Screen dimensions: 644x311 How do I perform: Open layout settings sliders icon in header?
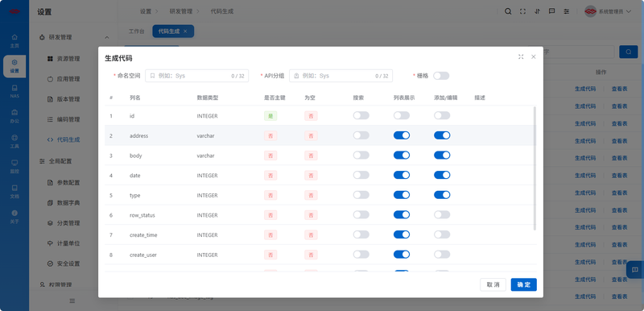point(567,11)
